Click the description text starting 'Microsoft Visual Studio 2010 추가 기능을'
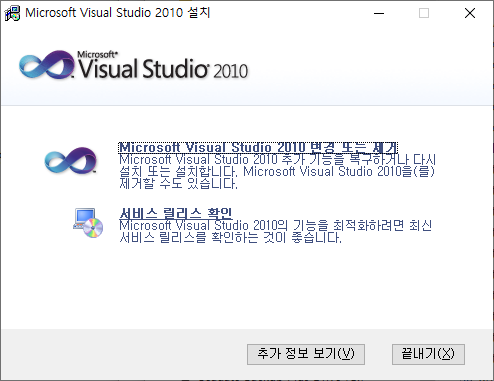This screenshot has height=381, width=494. tap(278, 172)
